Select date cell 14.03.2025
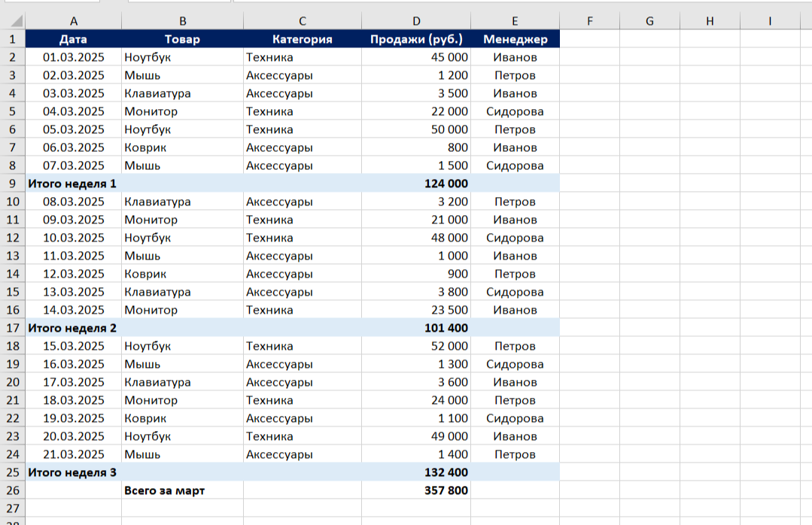 [x=74, y=310]
